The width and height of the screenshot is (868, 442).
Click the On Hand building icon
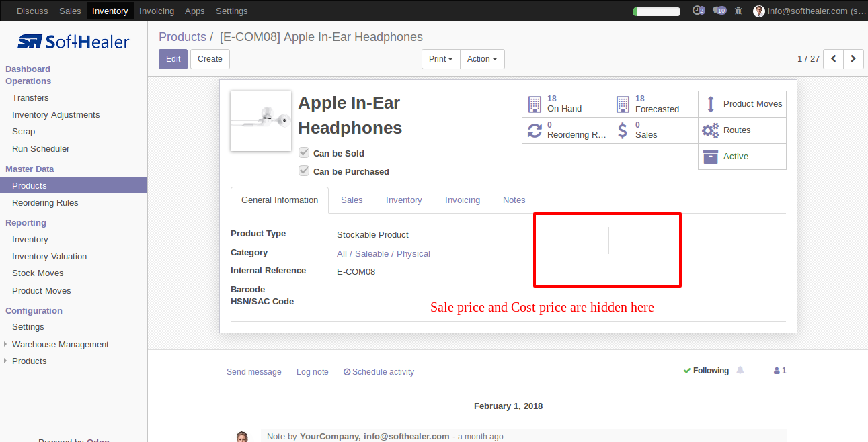(x=535, y=104)
